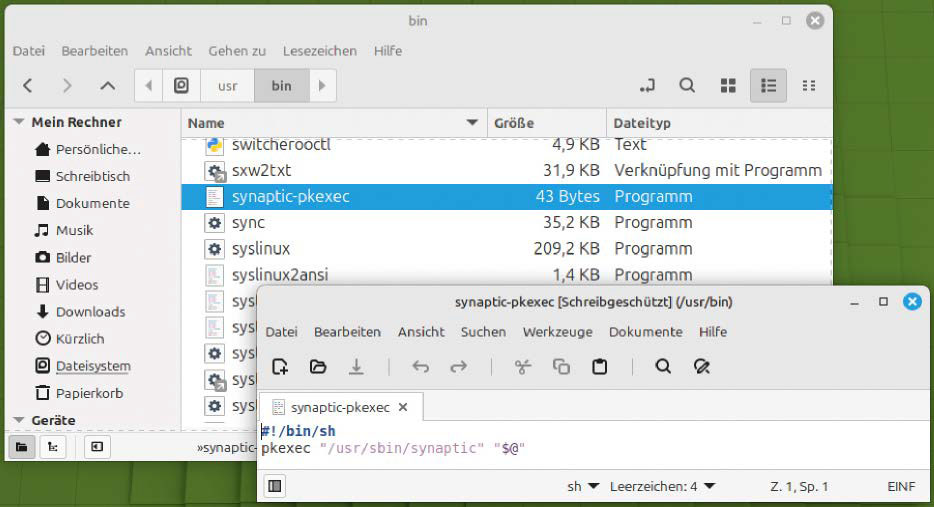Open Werkzeuge menu in text editor

(x=558, y=332)
